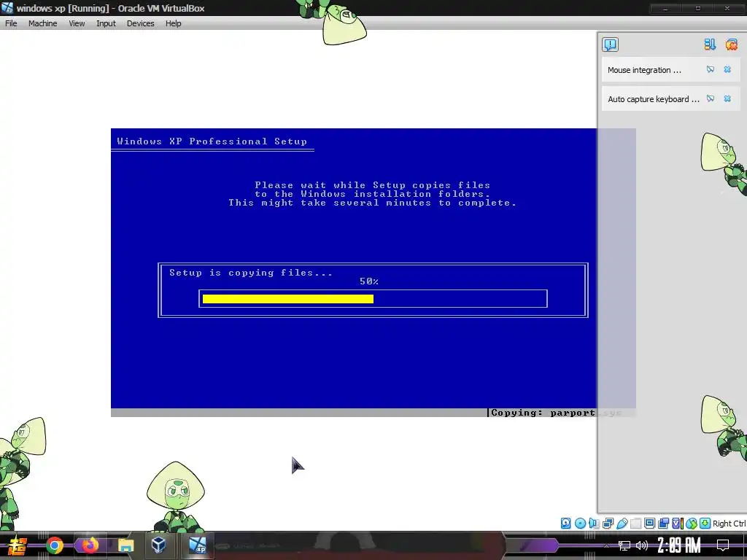Click the CPU virtualization indicator

(678, 524)
